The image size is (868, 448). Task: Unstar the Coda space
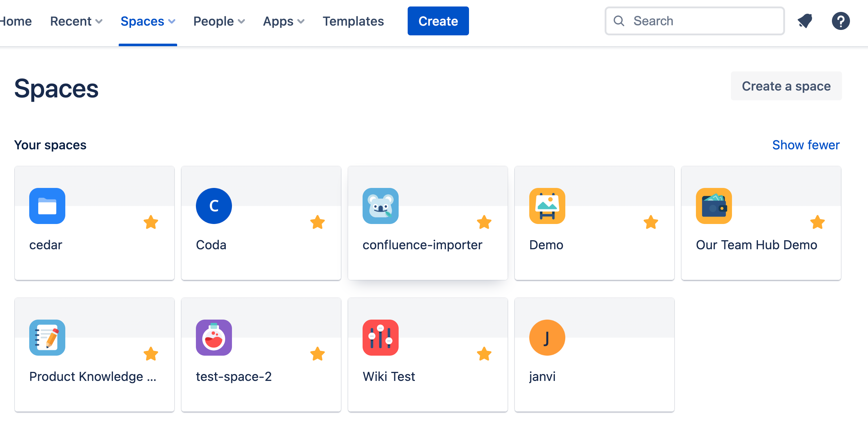point(317,222)
